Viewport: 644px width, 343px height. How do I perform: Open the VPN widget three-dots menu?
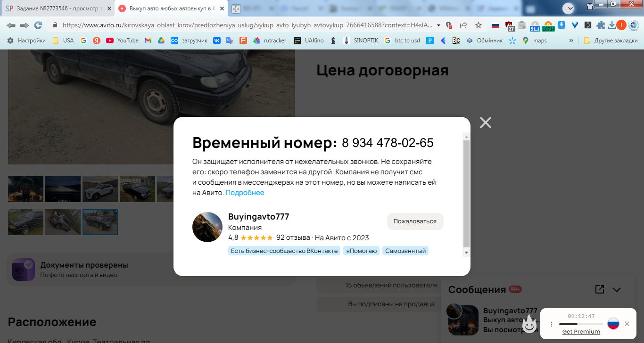tap(552, 324)
